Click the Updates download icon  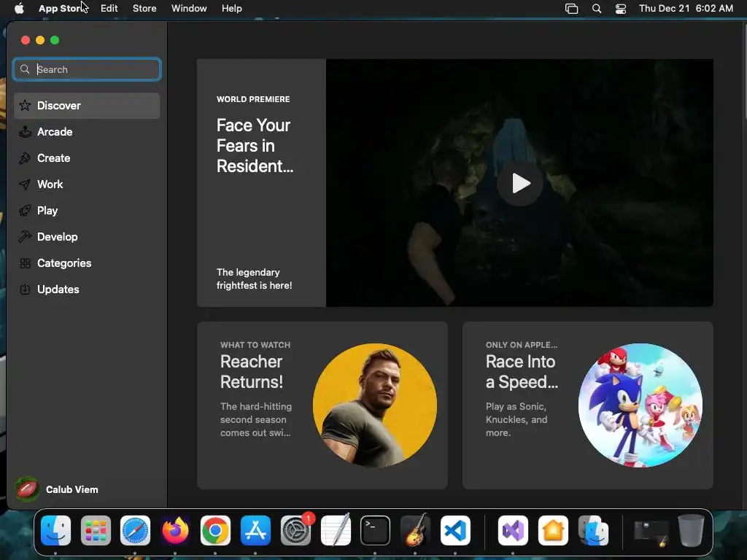point(25,289)
